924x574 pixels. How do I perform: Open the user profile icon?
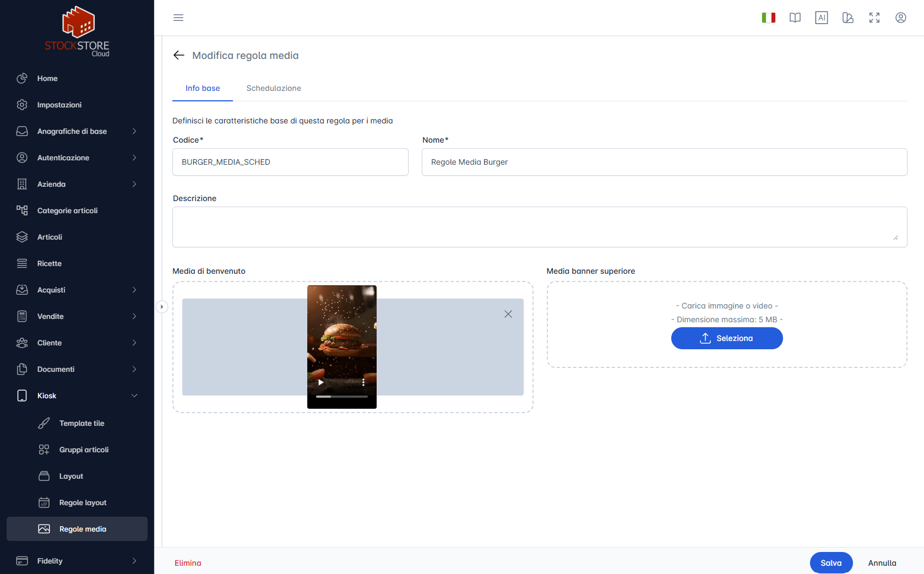(900, 18)
